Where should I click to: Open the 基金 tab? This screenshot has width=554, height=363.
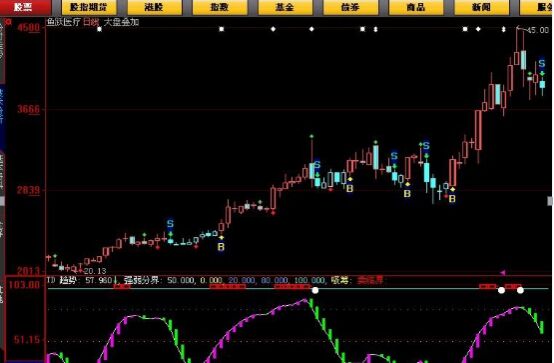(285, 7)
